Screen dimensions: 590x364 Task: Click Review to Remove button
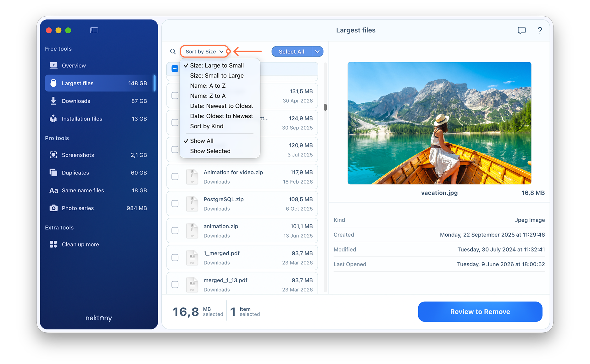tap(480, 312)
